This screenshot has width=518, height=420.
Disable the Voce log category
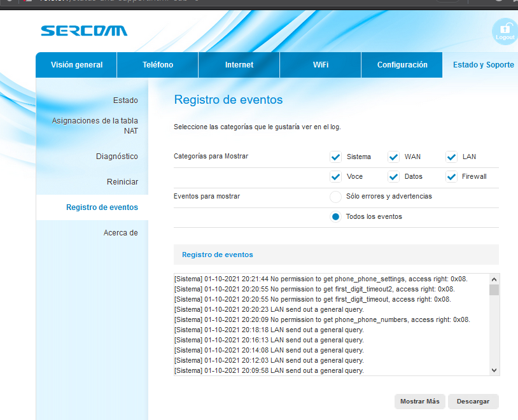[335, 177]
